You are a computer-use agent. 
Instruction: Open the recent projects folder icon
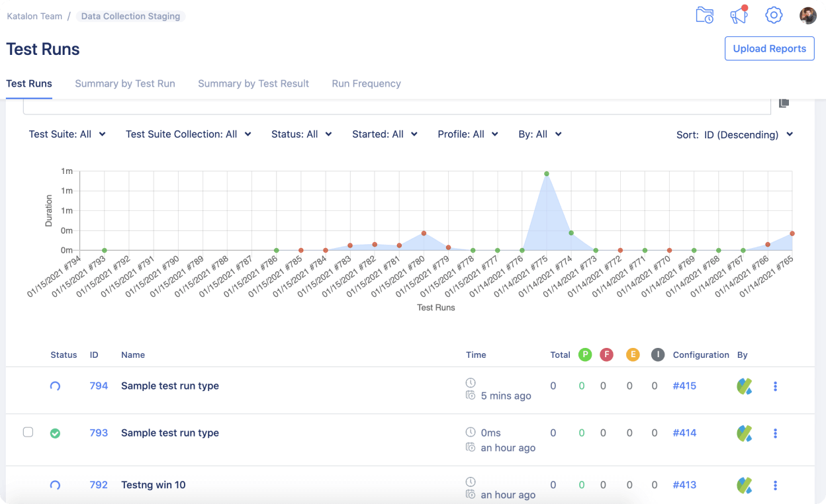[x=705, y=15]
